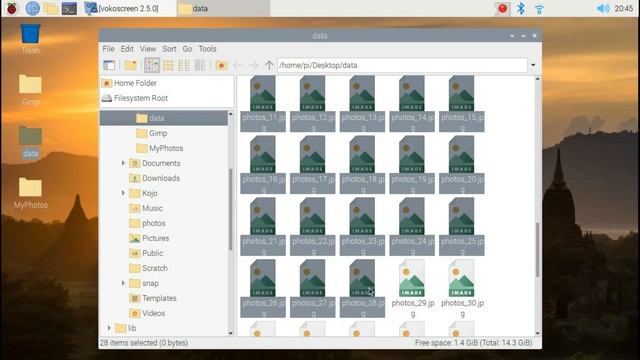Go to home folder via toolbar icon

pos(221,65)
